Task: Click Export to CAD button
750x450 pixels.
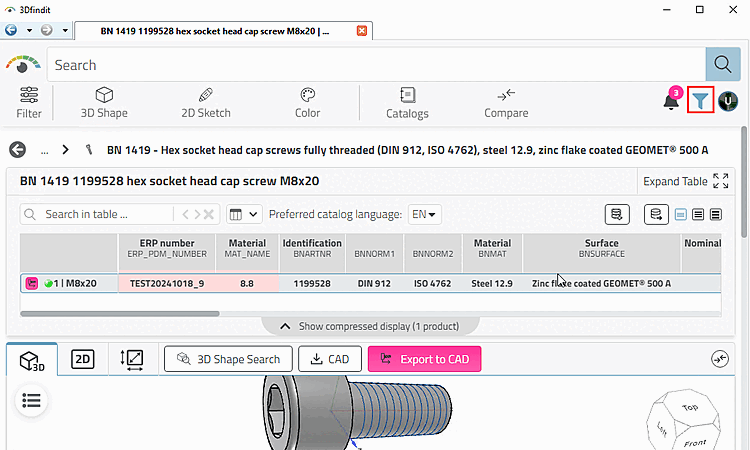Action: point(424,359)
